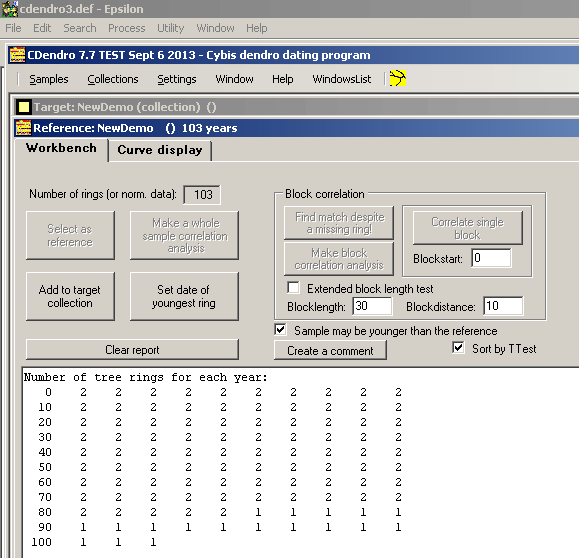Click Set date of youngest ring
Screen dimensions: 579x558
click(x=184, y=296)
